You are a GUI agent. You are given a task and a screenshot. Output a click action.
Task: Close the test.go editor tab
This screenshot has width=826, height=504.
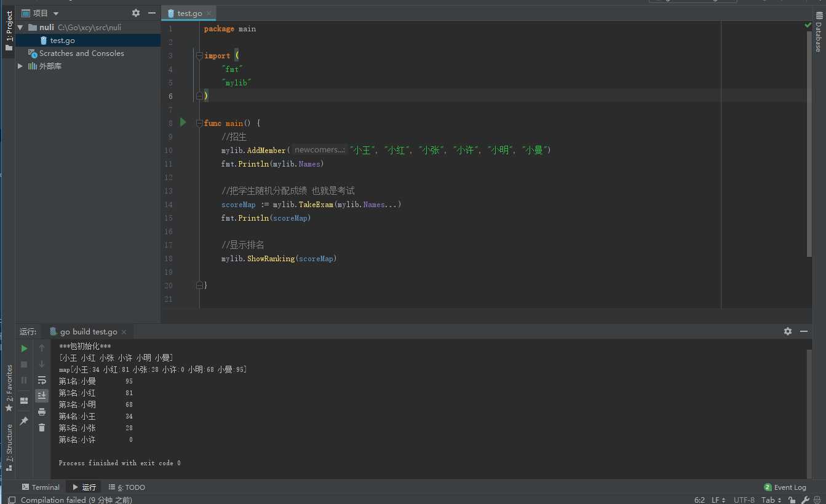(209, 13)
